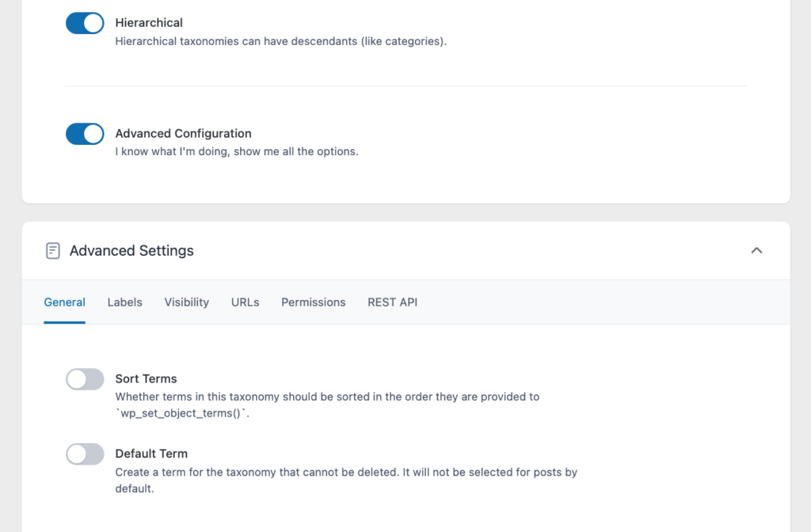Go to the URLs tab

coord(246,302)
